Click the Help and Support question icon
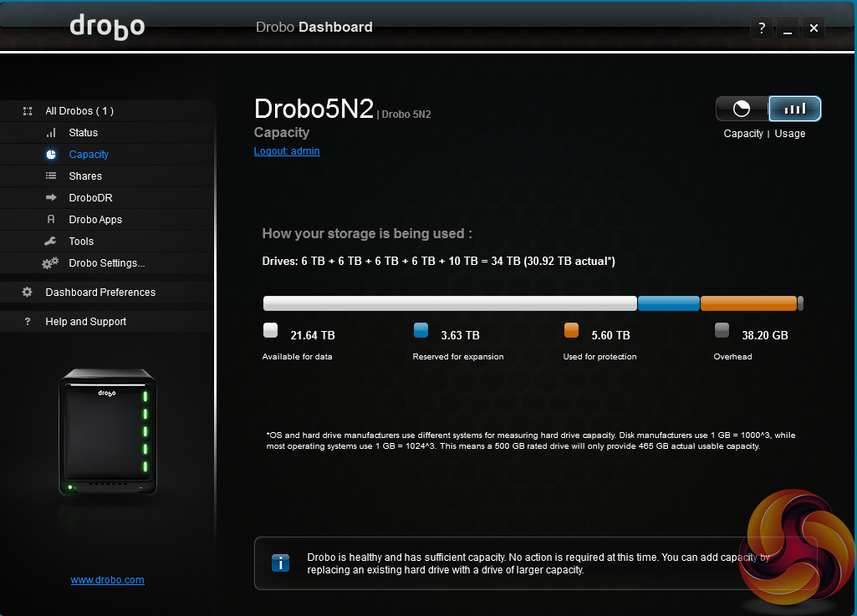 [28, 322]
